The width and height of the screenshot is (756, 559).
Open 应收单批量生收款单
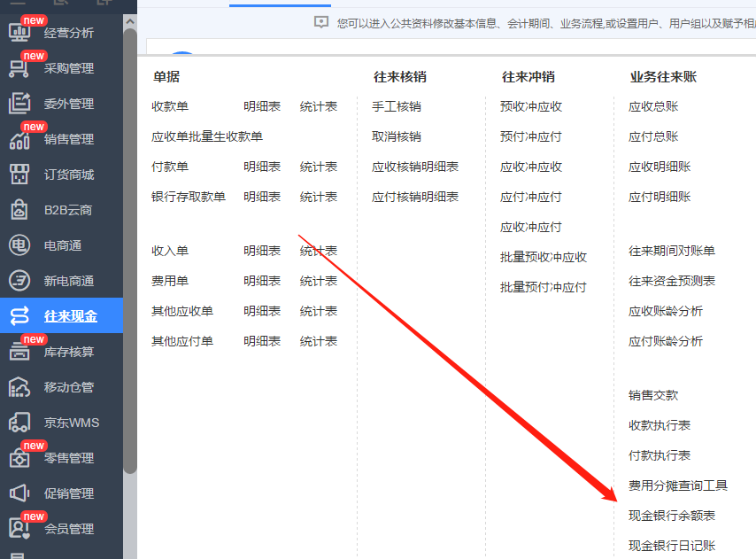point(207,136)
